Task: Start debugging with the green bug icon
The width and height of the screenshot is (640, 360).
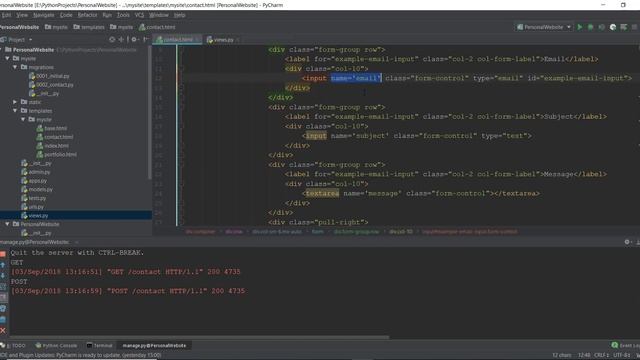Action: (x=590, y=27)
